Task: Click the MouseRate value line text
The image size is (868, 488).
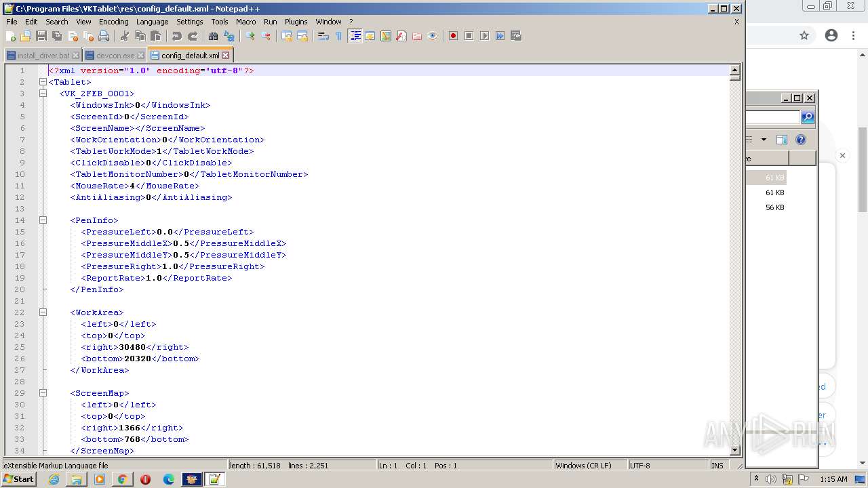Action: pyautogui.click(x=135, y=186)
